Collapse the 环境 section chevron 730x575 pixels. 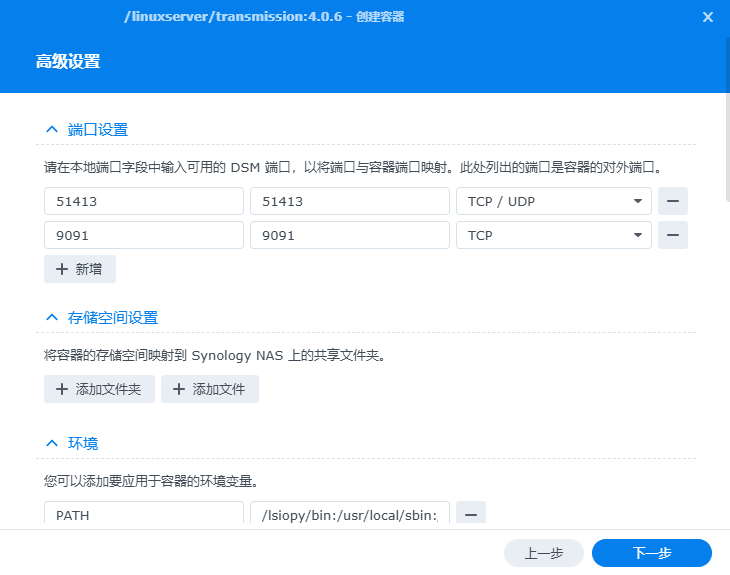tap(52, 443)
